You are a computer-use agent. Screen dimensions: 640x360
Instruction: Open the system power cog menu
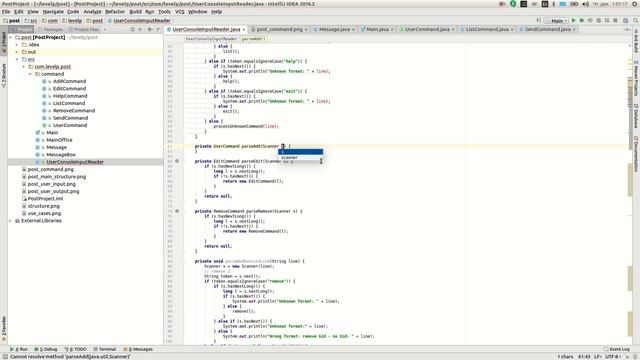635,4
